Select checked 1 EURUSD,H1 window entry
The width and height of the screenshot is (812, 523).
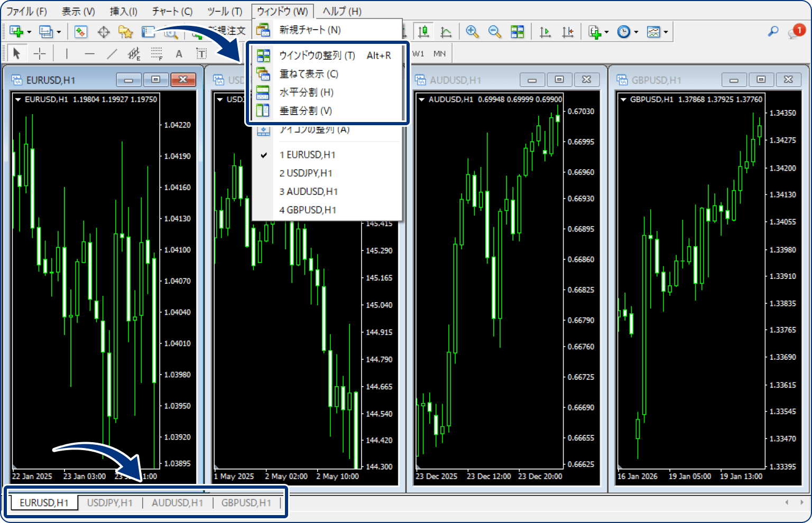pos(307,155)
